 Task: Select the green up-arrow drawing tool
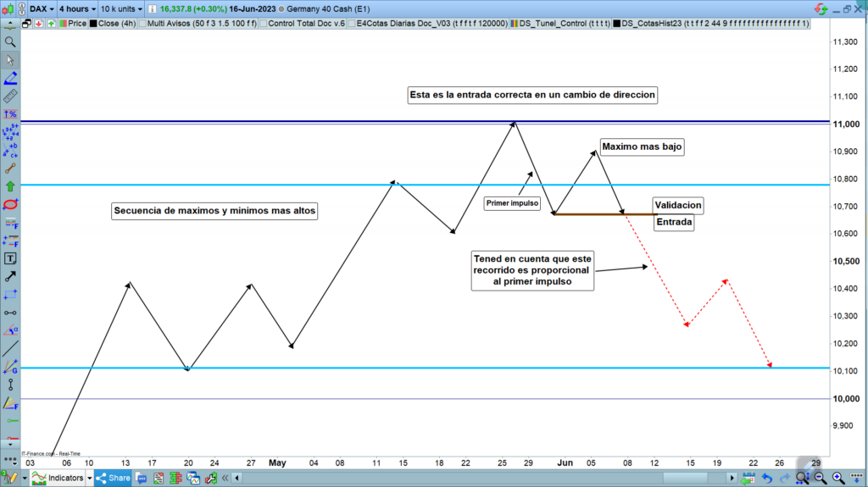pos(10,185)
